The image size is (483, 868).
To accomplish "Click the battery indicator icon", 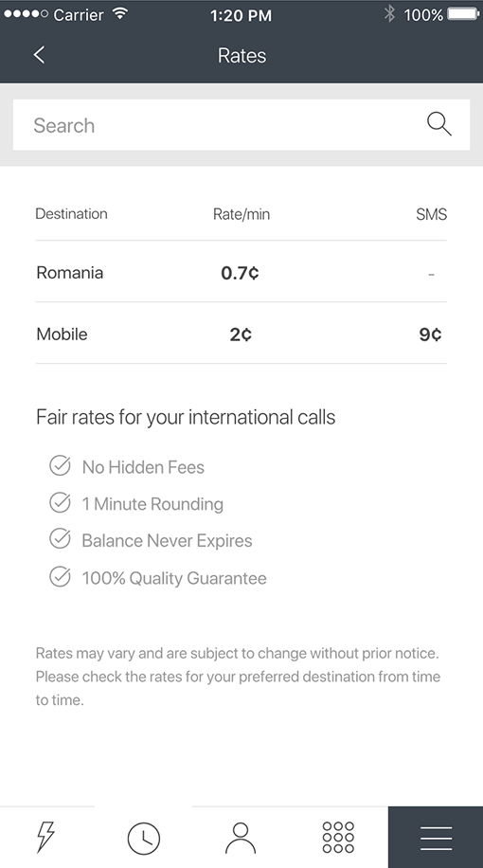I will pyautogui.click(x=462, y=14).
